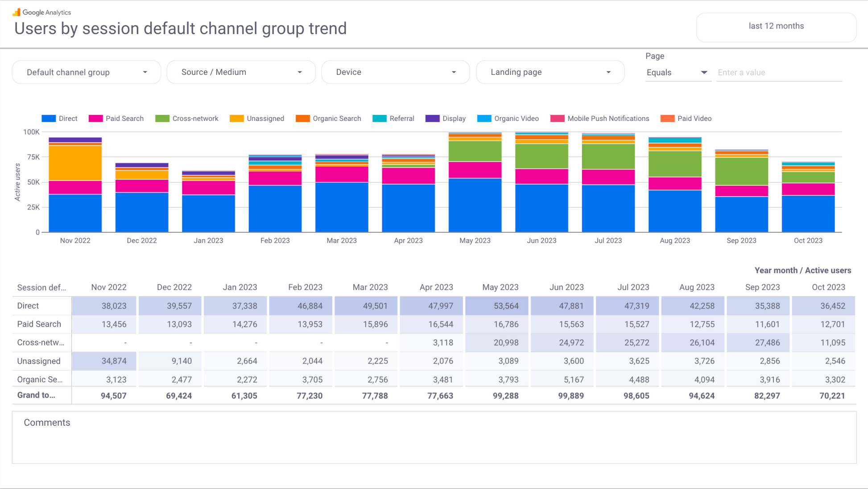Image resolution: width=868 pixels, height=489 pixels.
Task: Click the Paid Video legend swatch
Action: (667, 119)
